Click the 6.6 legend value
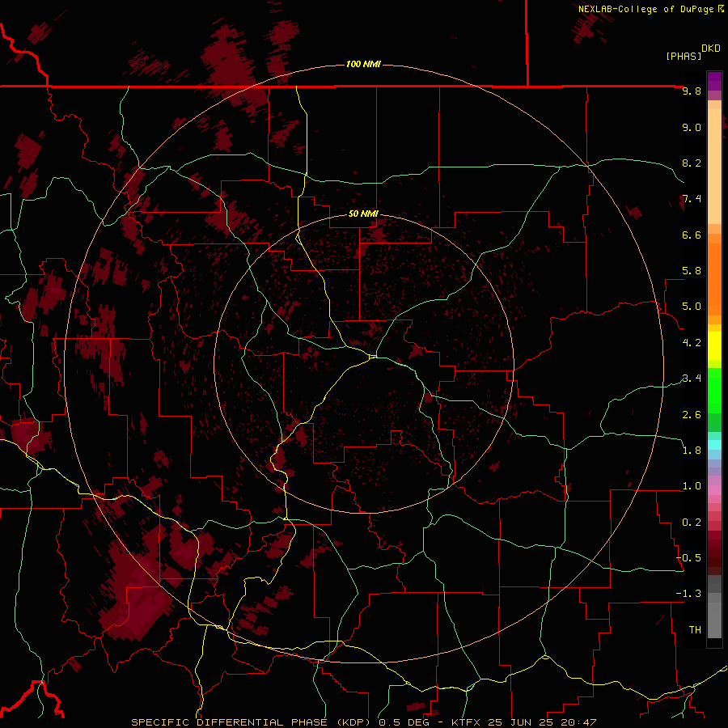Image resolution: width=728 pixels, height=728 pixels. [x=692, y=235]
